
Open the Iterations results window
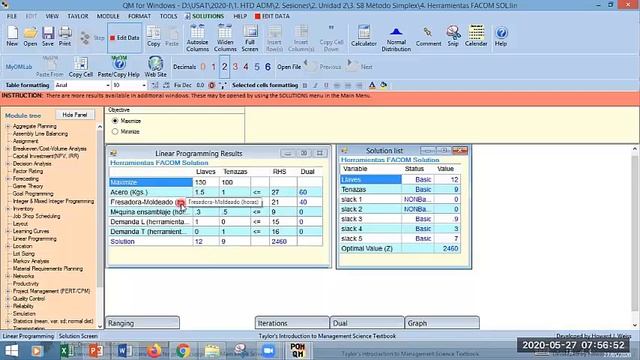[x=292, y=323]
